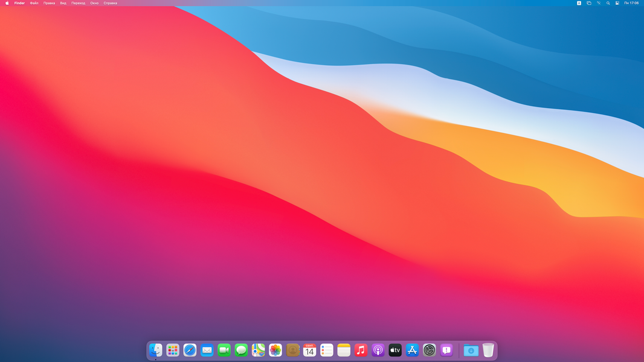The height and width of the screenshot is (362, 644).
Task: Click the screen mirroring menu bar icon
Action: click(x=589, y=3)
